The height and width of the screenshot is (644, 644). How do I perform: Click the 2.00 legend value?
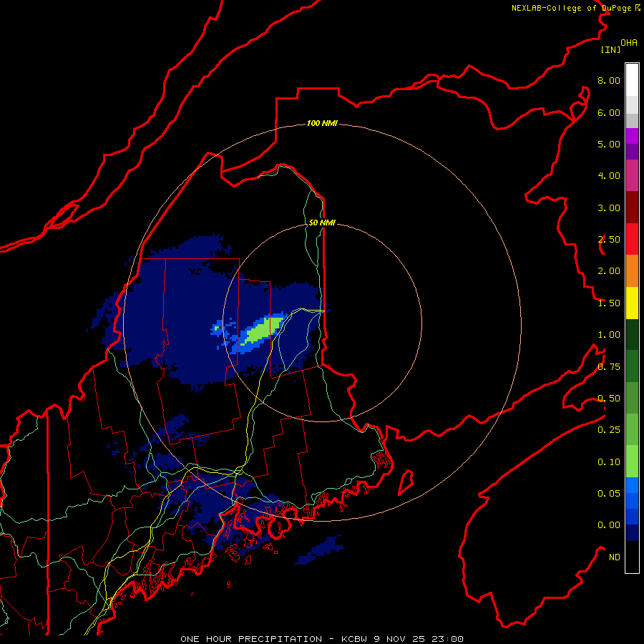(x=609, y=271)
